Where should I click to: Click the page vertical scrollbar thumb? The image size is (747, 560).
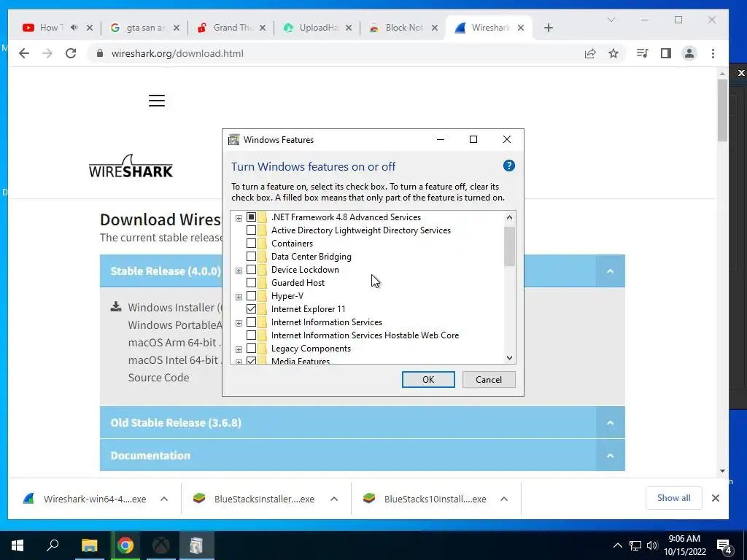(722, 111)
